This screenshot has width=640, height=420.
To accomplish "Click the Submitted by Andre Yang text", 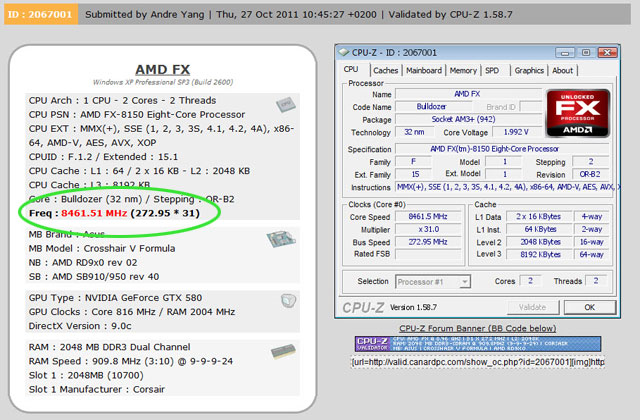I will point(144,15).
